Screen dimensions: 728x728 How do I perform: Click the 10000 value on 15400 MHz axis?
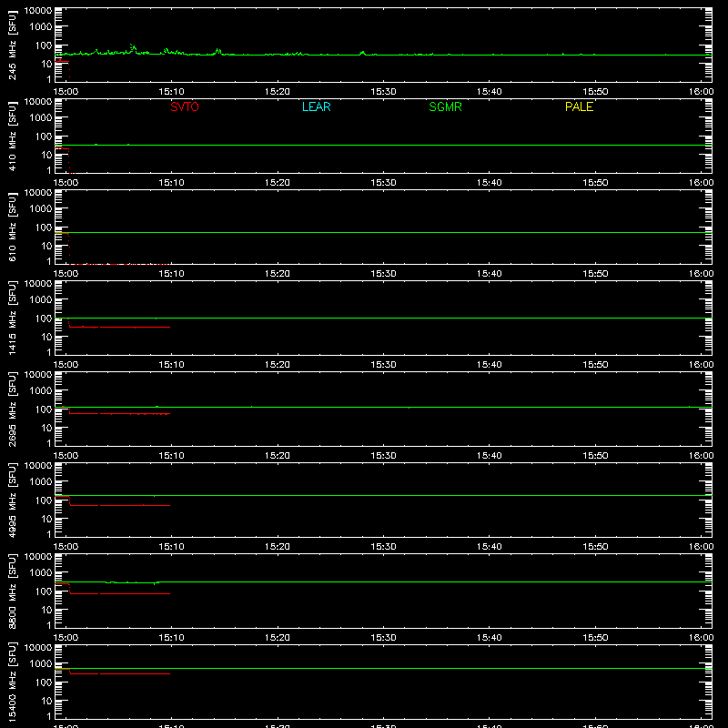(38, 648)
